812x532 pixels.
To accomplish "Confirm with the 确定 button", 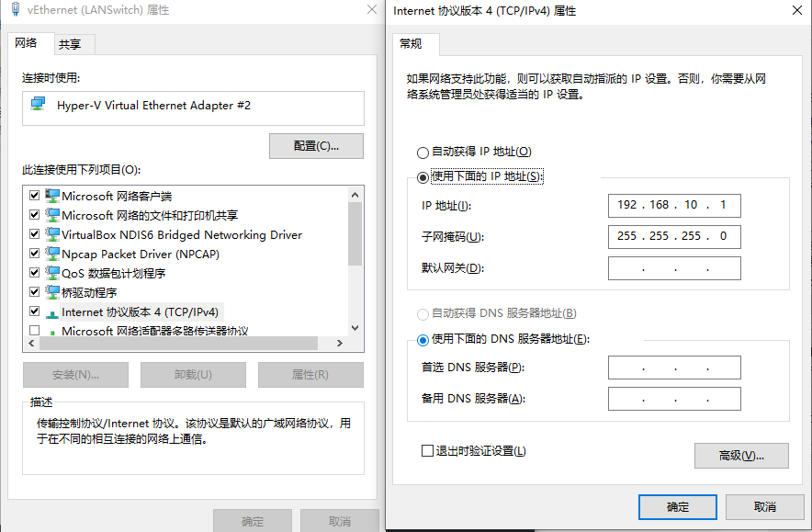I will click(x=677, y=506).
